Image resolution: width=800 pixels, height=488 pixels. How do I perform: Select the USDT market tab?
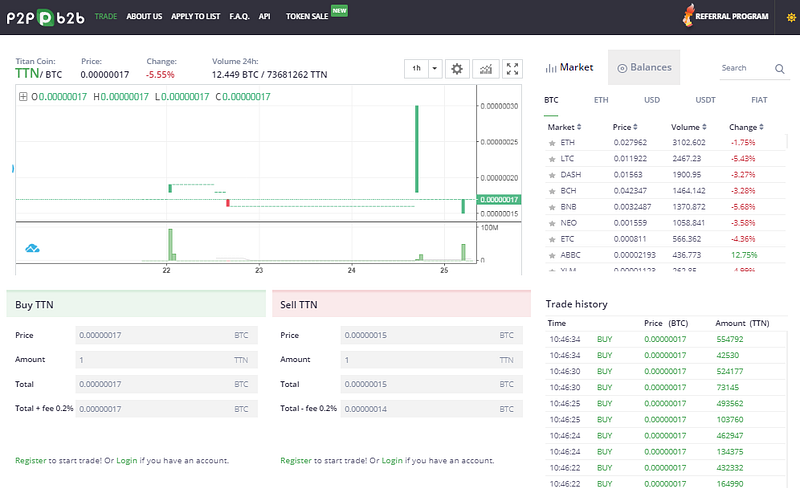click(x=705, y=100)
